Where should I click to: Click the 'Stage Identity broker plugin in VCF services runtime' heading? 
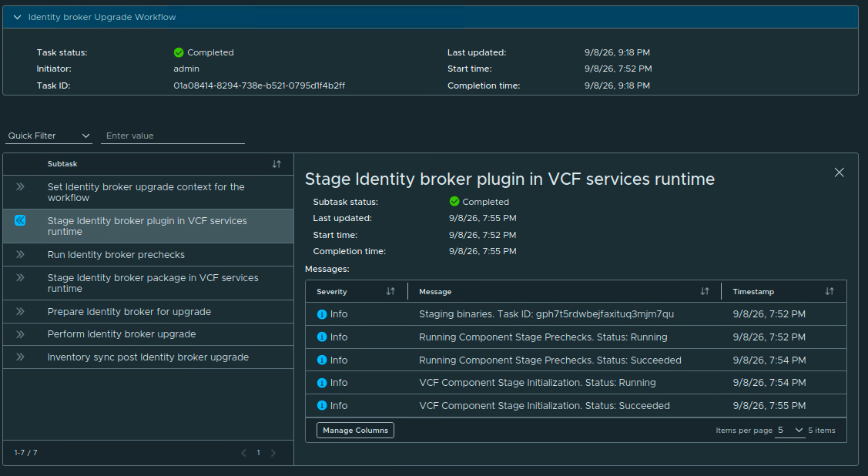[x=510, y=179]
